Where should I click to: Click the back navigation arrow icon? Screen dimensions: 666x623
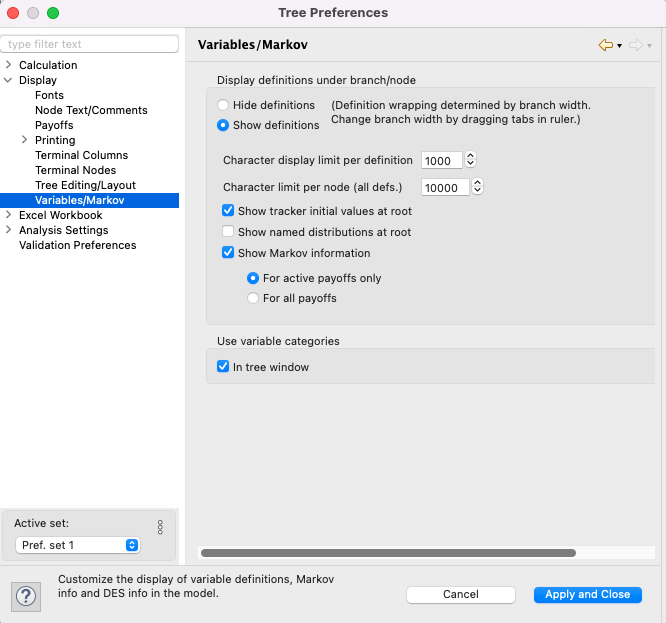click(x=605, y=45)
